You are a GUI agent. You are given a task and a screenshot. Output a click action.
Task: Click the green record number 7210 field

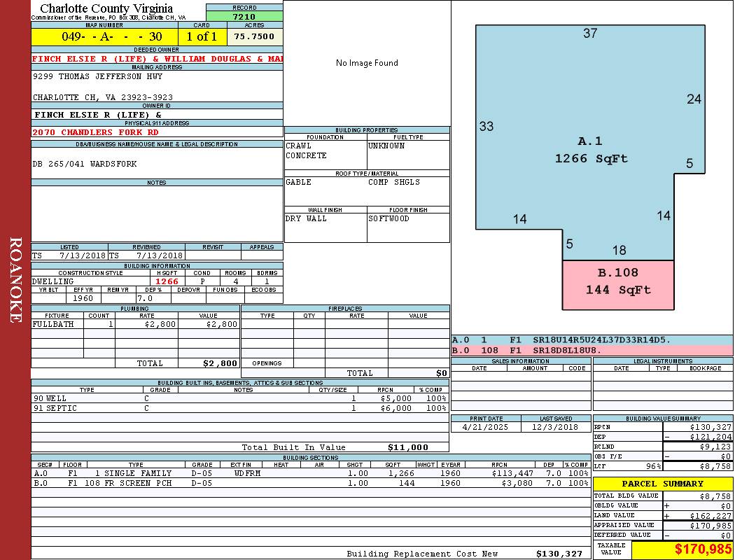244,16
